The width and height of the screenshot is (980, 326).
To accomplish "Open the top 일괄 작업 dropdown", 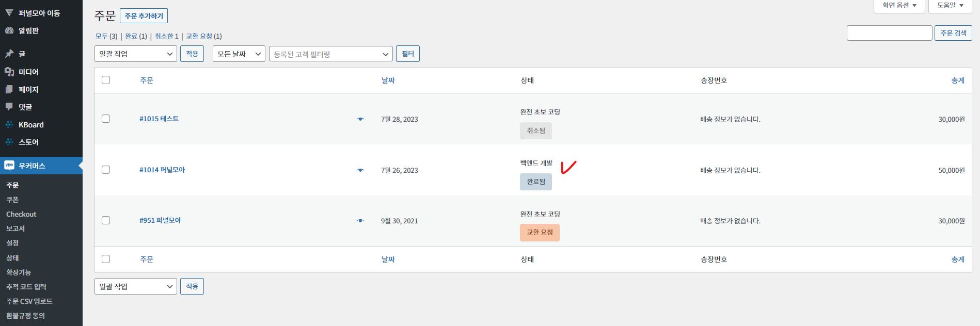I will [x=136, y=54].
